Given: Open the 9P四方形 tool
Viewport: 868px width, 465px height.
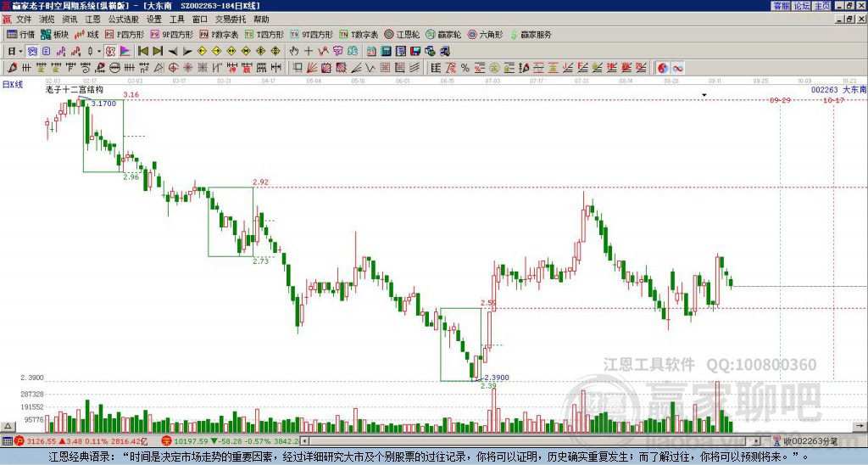Looking at the screenshot, I should 172,34.
